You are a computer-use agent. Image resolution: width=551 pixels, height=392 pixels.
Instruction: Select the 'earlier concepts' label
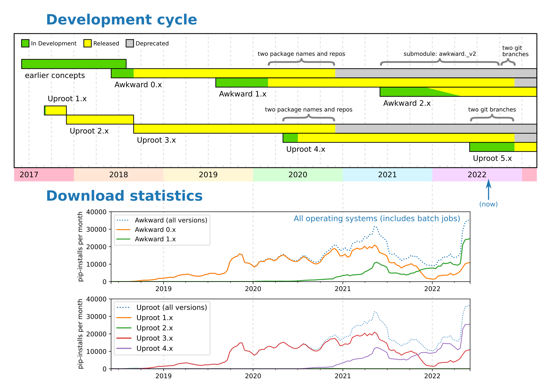point(55,75)
